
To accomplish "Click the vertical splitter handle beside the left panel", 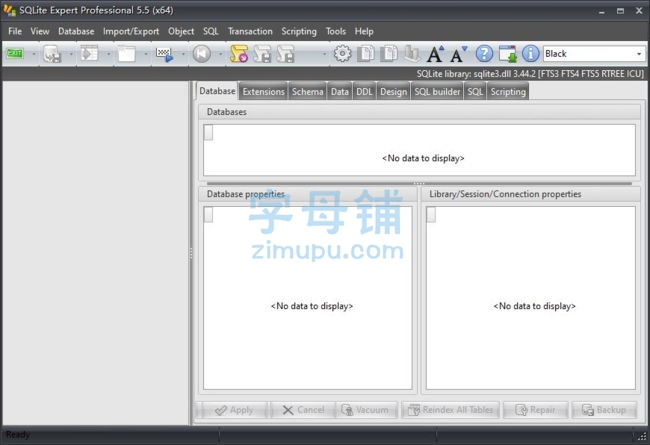I will pos(191,253).
